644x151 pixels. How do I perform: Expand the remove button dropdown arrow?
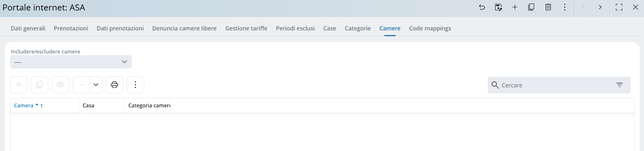[x=96, y=85]
